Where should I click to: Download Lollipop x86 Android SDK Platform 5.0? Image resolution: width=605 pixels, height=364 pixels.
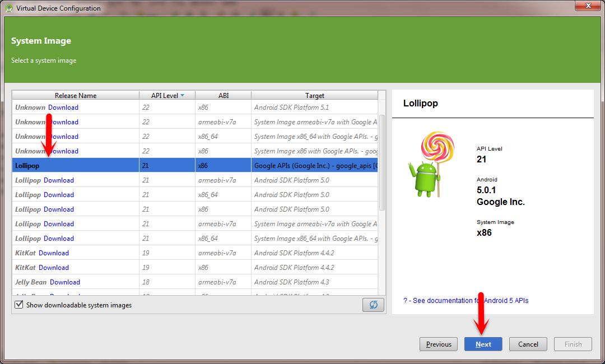pyautogui.click(x=59, y=209)
